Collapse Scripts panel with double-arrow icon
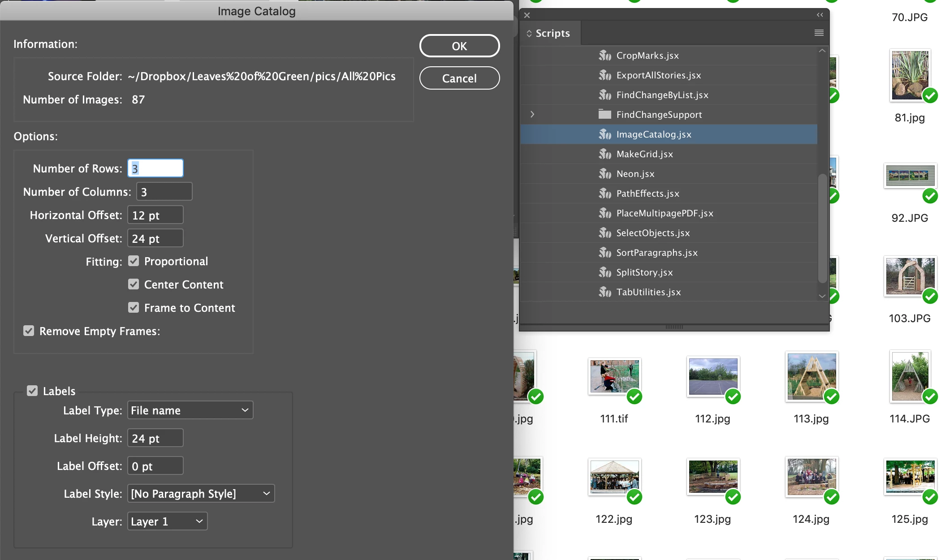This screenshot has width=941, height=560. tap(820, 15)
